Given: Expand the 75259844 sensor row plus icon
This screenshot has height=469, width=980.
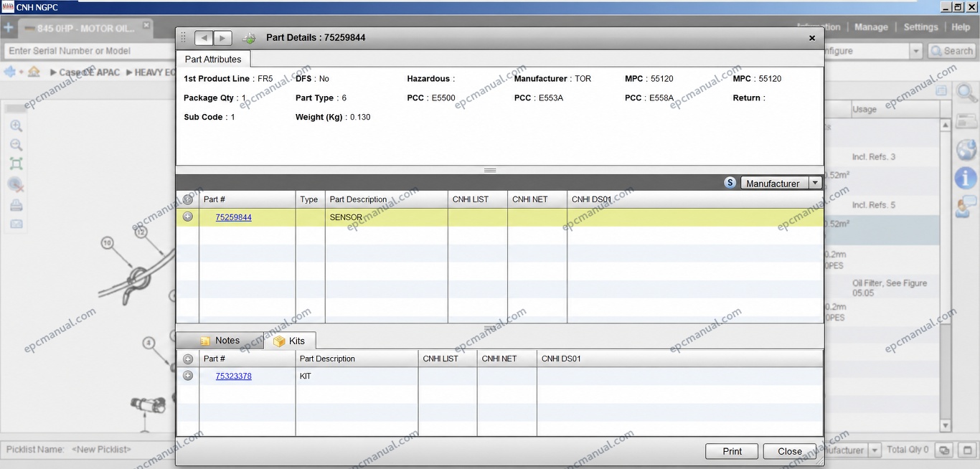Looking at the screenshot, I should pos(188,217).
